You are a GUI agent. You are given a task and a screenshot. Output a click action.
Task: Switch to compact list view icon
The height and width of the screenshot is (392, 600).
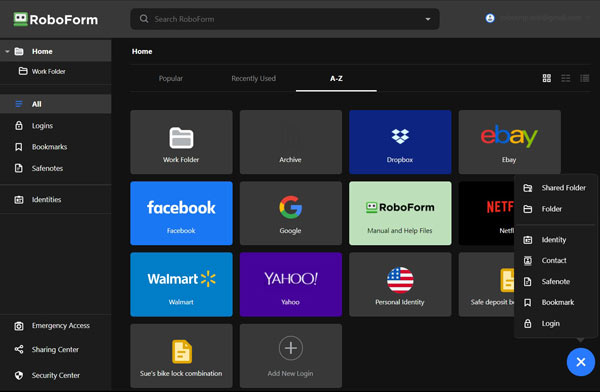click(585, 78)
